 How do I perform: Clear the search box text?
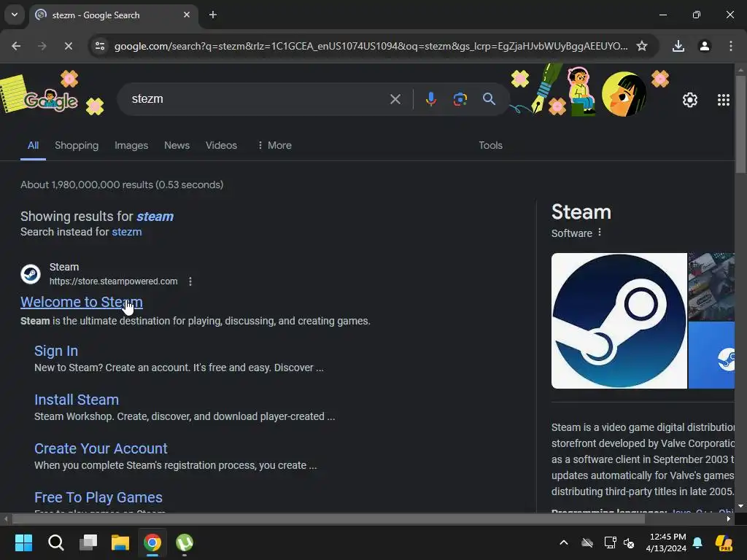(x=395, y=99)
